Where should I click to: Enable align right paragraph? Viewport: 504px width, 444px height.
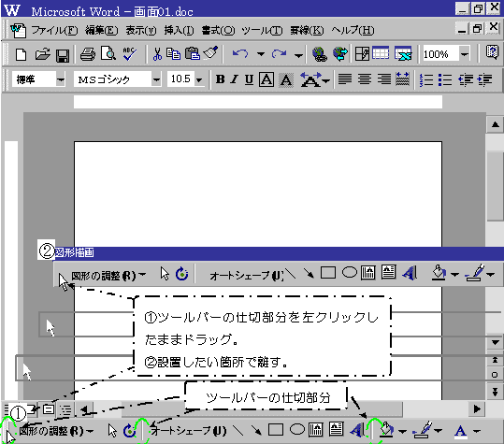click(384, 79)
